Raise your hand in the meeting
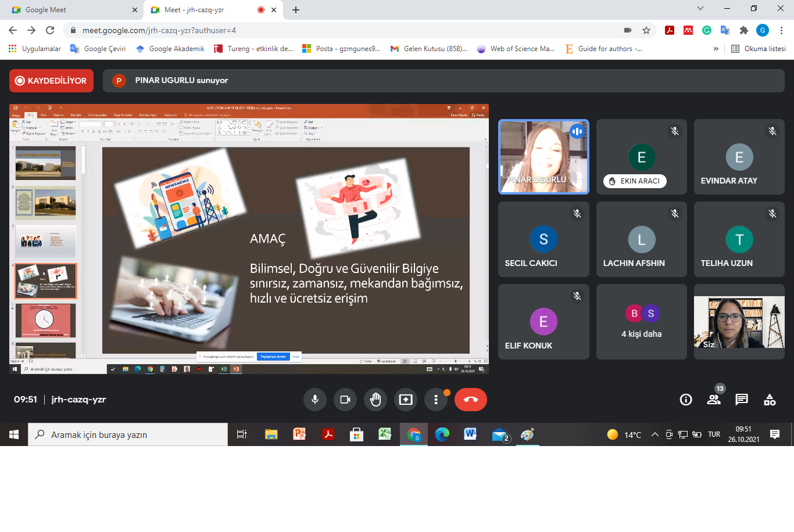Viewport: 794px width, 532px height. pyautogui.click(x=375, y=400)
